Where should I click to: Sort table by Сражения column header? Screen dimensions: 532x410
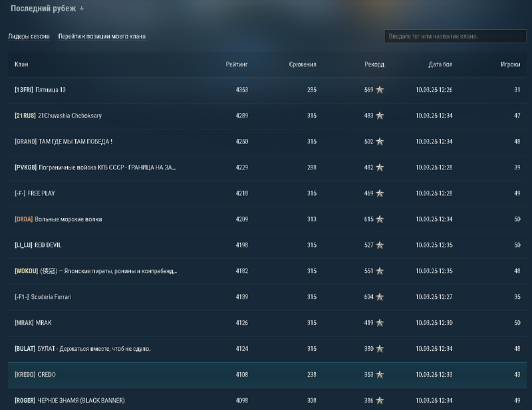point(303,64)
